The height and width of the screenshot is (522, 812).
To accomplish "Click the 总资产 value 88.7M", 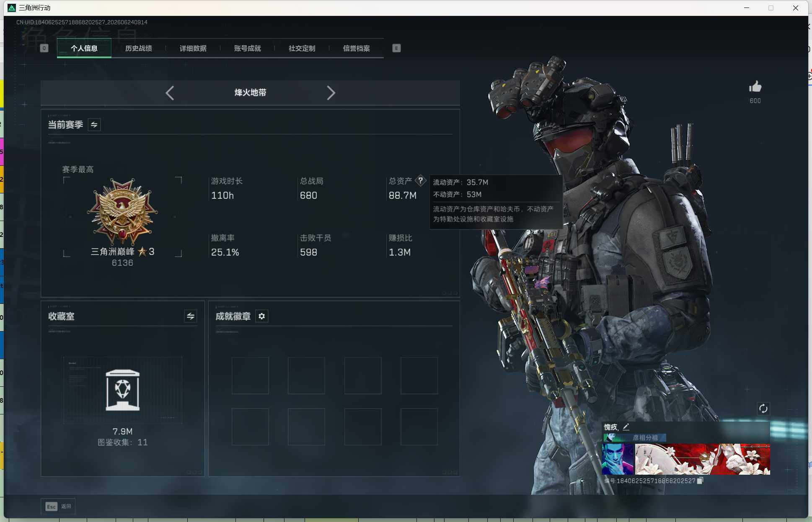I will click(402, 195).
